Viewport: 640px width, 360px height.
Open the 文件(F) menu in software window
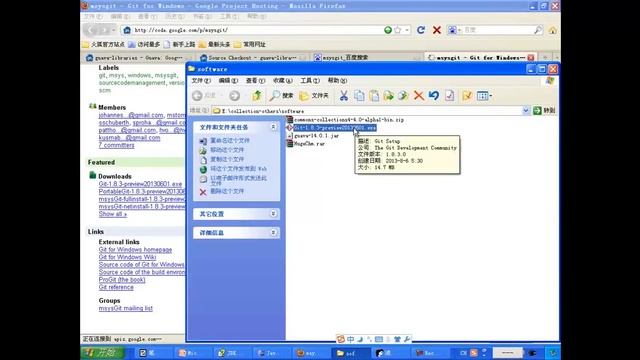201,80
